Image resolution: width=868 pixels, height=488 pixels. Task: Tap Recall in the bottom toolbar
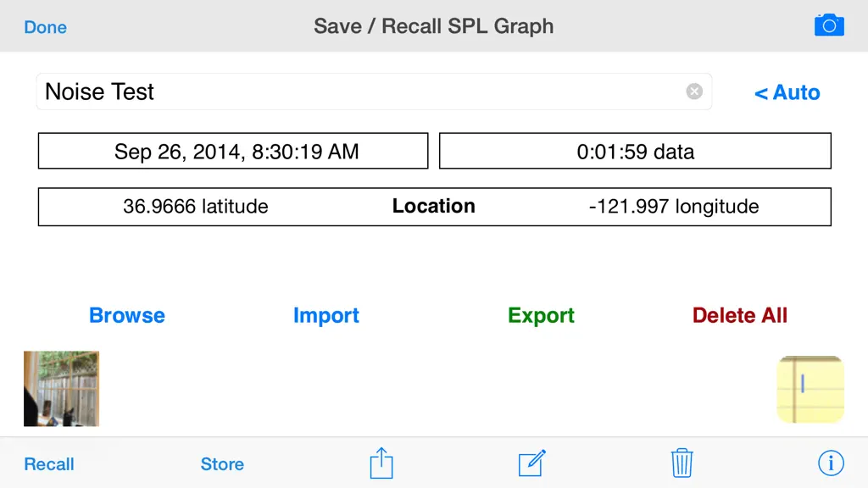click(48, 463)
